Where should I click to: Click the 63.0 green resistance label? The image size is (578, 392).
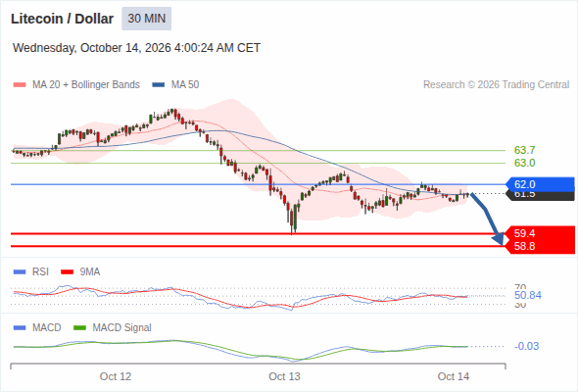coord(524,163)
